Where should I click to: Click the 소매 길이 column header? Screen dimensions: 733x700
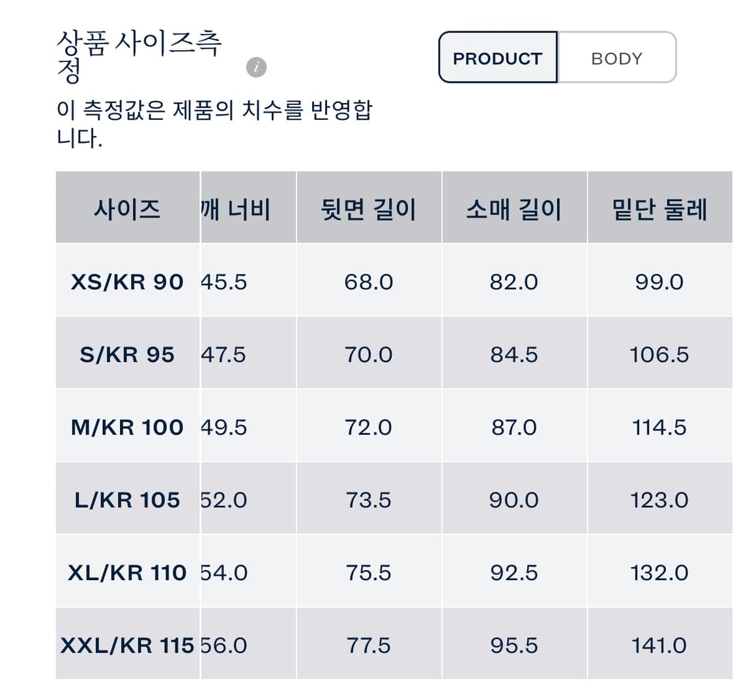click(x=514, y=208)
